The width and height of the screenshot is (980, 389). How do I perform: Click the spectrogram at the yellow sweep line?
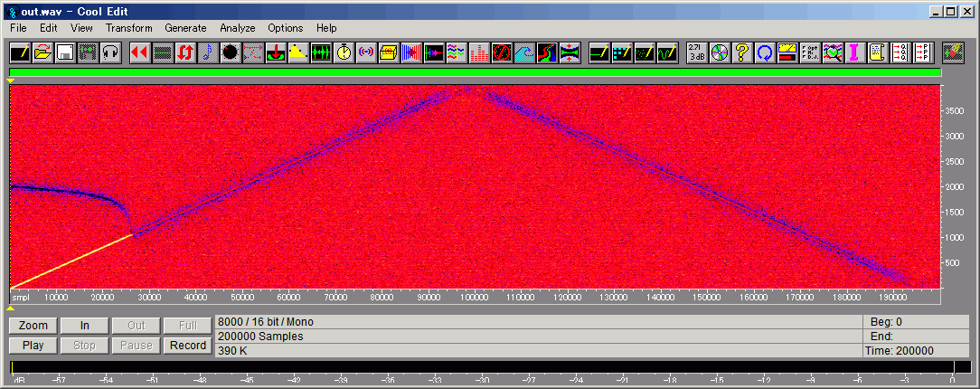72,261
